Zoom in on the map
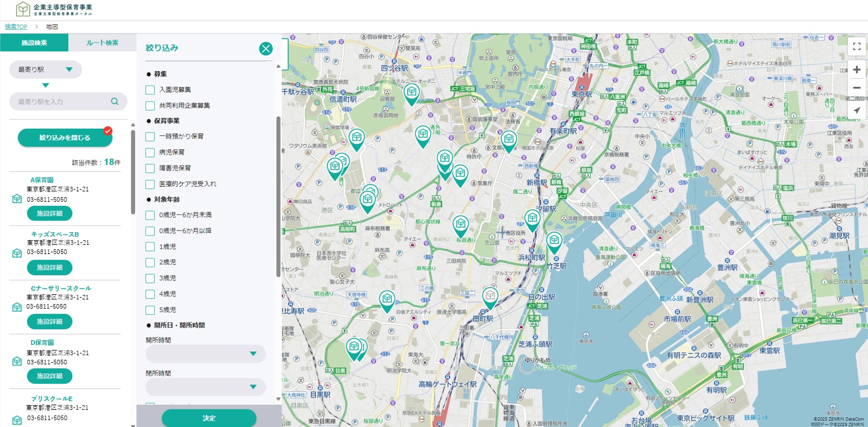868x427 pixels. click(857, 70)
